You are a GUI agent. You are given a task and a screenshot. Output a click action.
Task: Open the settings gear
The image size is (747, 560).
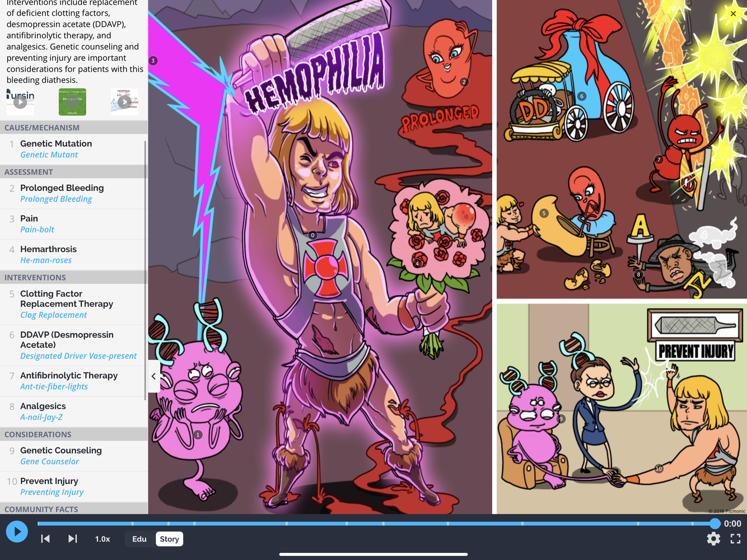pyautogui.click(x=713, y=539)
